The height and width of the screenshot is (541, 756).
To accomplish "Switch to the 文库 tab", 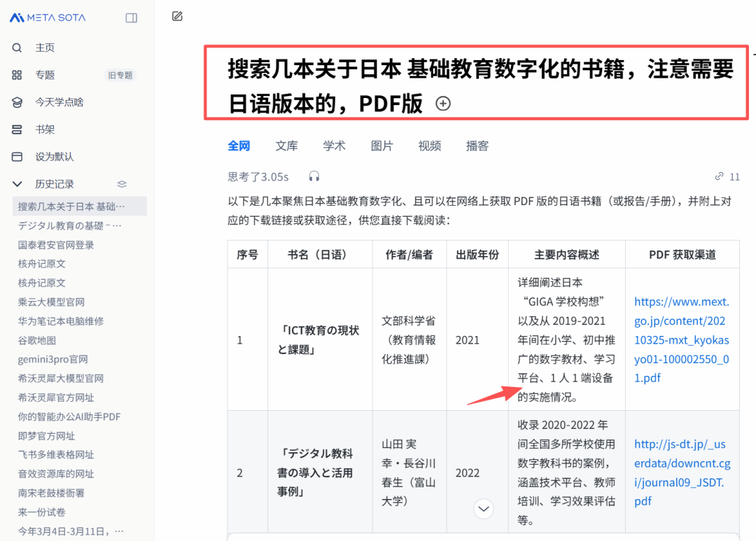I will pos(287,145).
